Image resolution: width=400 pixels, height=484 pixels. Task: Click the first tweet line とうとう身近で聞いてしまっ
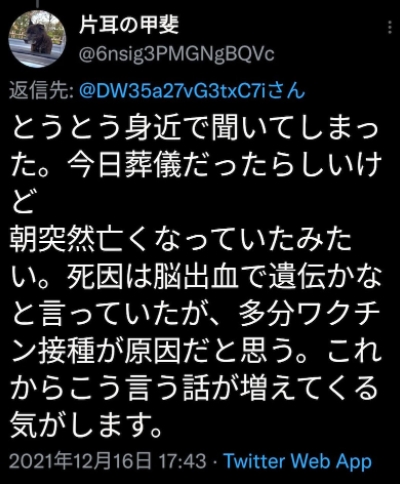coord(195,128)
